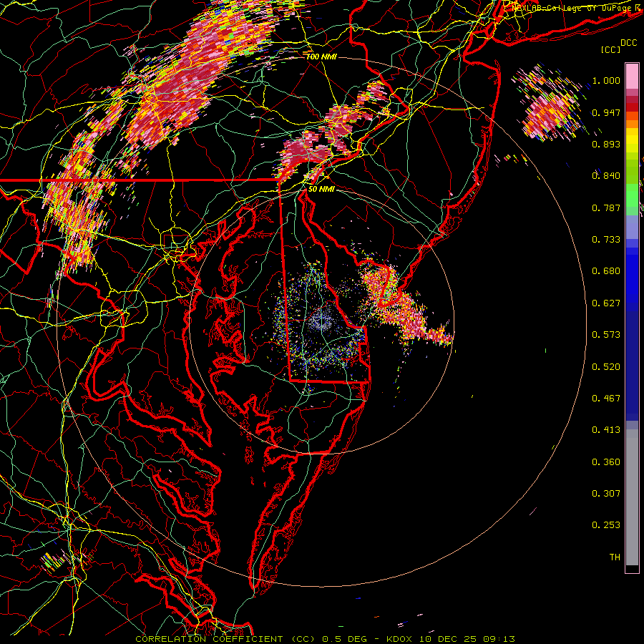Click the 0.627 scale label
Screen dimensions: 644x644
(x=606, y=303)
